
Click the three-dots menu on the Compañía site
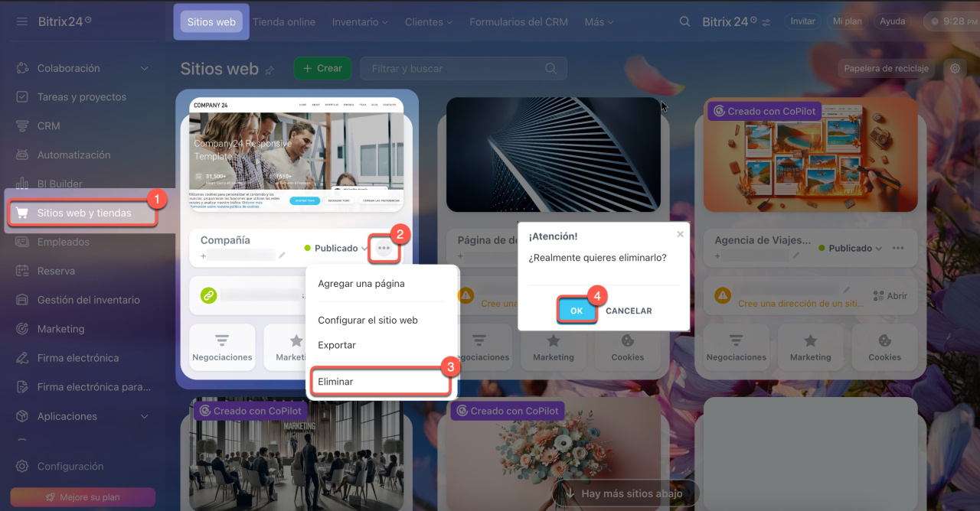pyautogui.click(x=384, y=249)
